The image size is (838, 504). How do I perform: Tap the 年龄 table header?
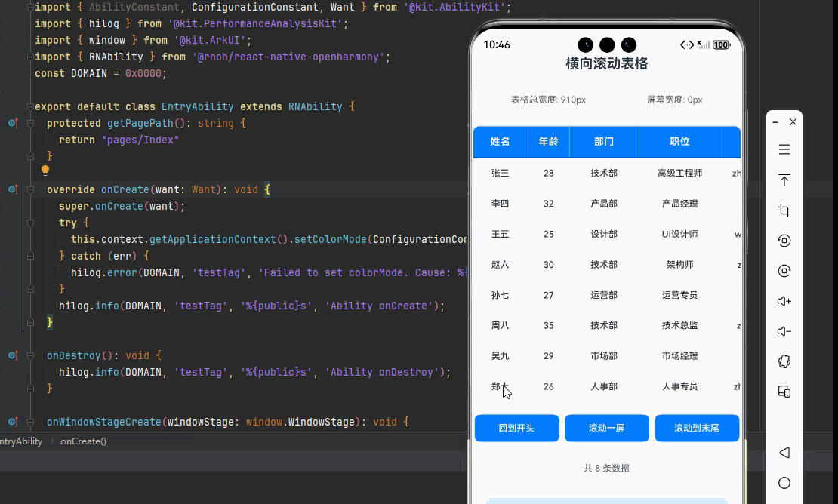548,142
